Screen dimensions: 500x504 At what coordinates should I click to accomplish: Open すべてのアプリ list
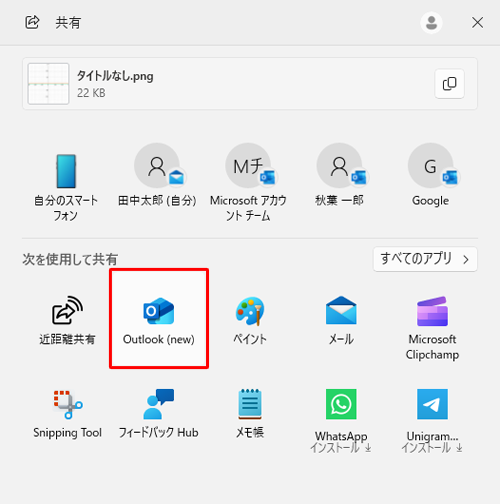(x=425, y=259)
